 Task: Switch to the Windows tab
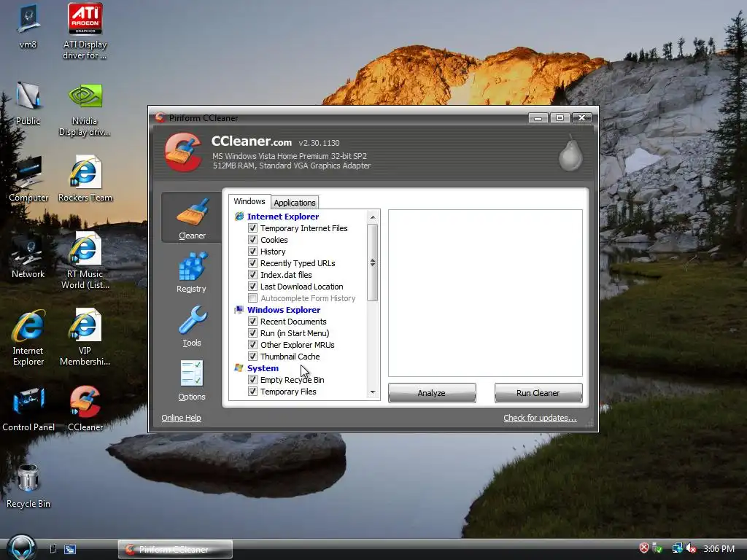pyautogui.click(x=249, y=201)
